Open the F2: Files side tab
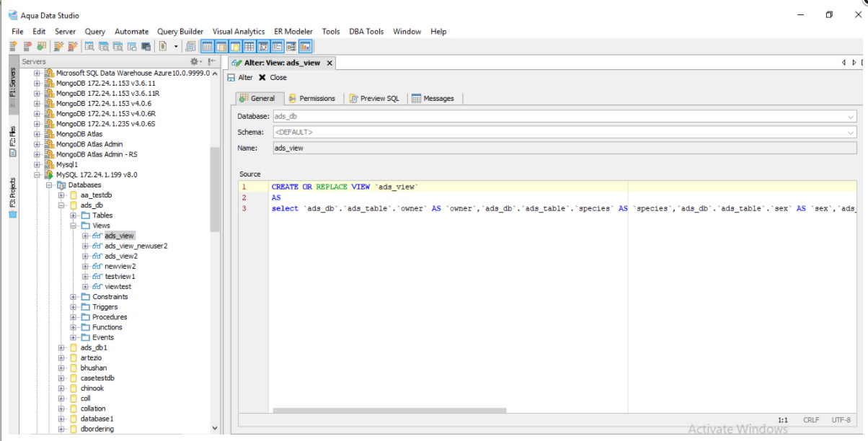This screenshot has height=441, width=868. point(12,142)
